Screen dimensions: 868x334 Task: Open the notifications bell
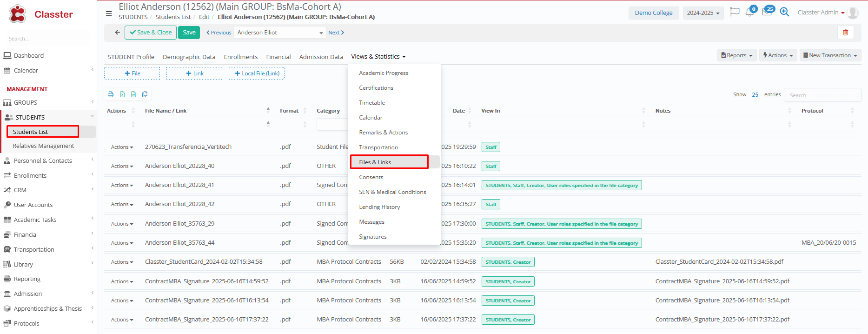[x=749, y=13]
